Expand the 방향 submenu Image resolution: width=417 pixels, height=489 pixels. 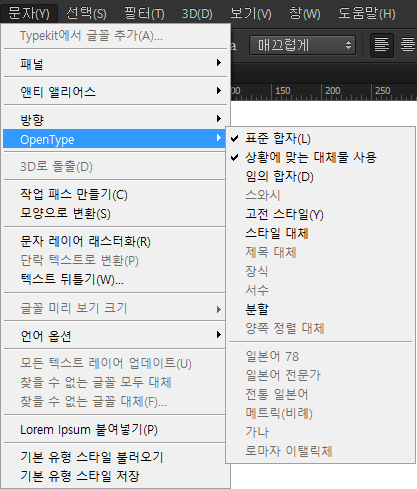pyautogui.click(x=115, y=119)
